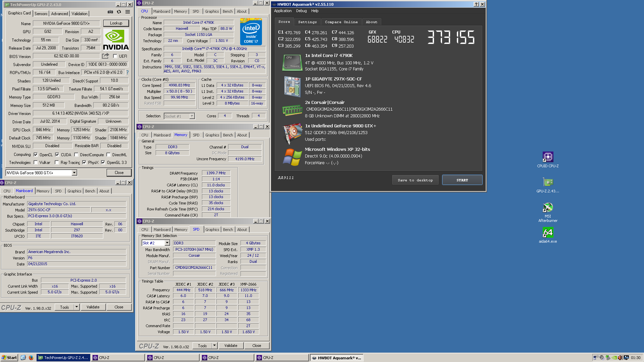Toggle the CUDA checkbox
This screenshot has height=362, width=644.
click(57, 155)
